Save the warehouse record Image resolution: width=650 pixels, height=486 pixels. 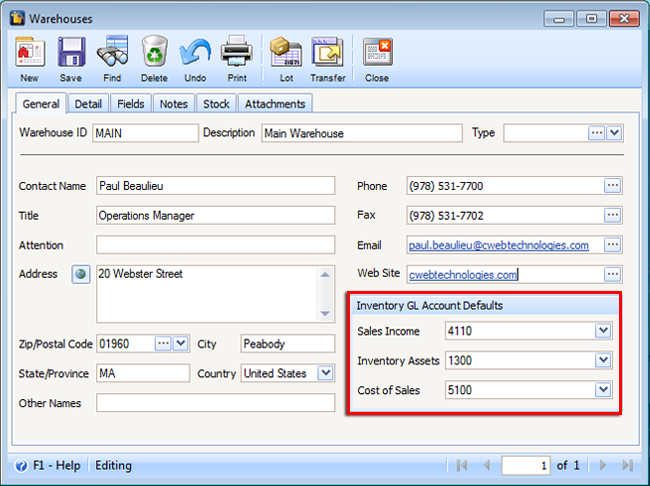pyautogui.click(x=71, y=52)
